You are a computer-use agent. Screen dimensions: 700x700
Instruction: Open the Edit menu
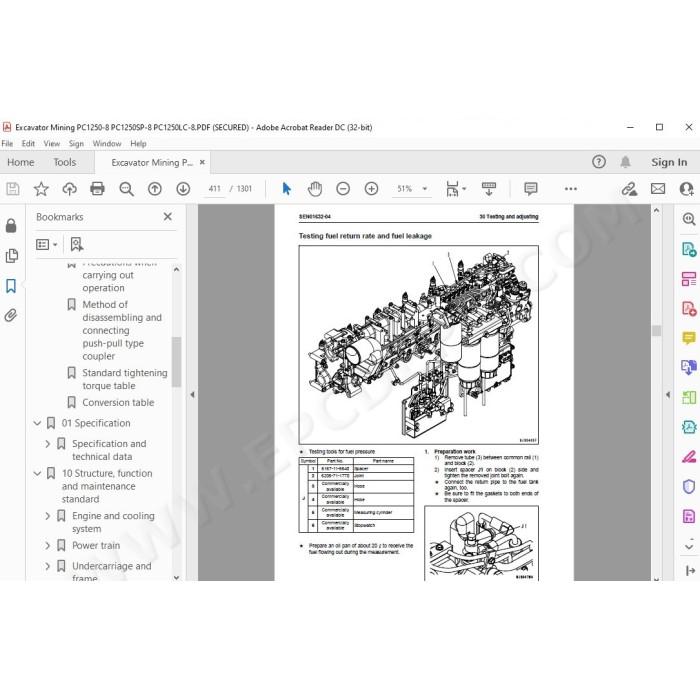point(28,144)
